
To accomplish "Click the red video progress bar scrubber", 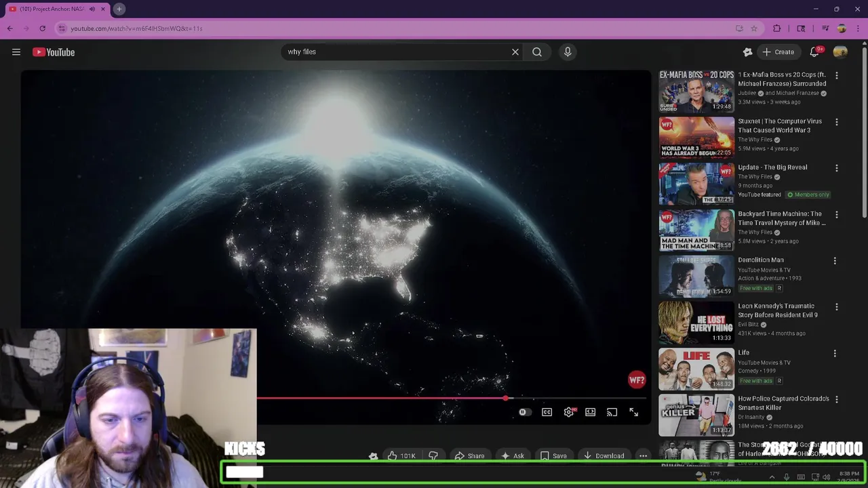I will pyautogui.click(x=506, y=399).
